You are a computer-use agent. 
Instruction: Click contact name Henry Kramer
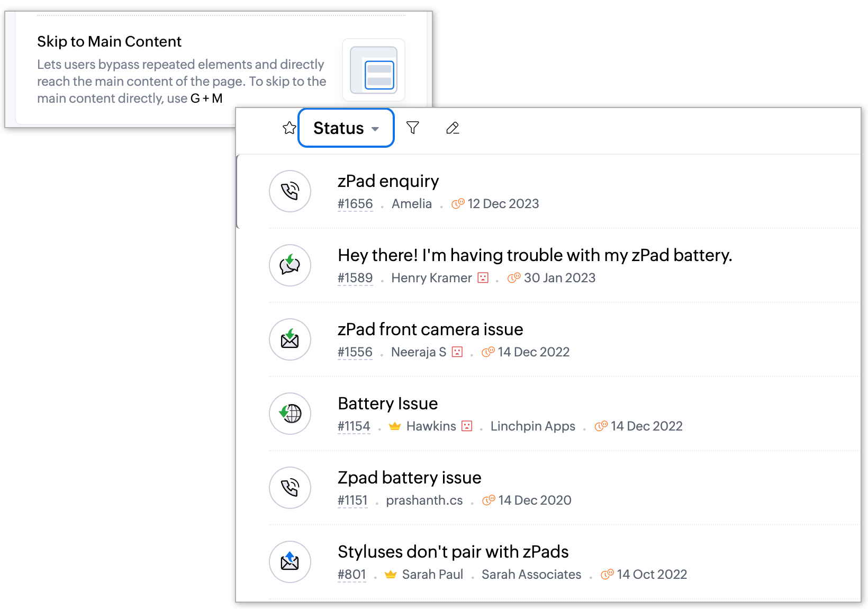431,278
